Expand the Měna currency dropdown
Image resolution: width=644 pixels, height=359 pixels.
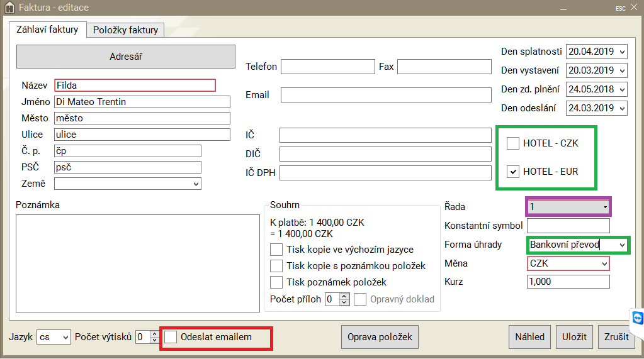604,263
